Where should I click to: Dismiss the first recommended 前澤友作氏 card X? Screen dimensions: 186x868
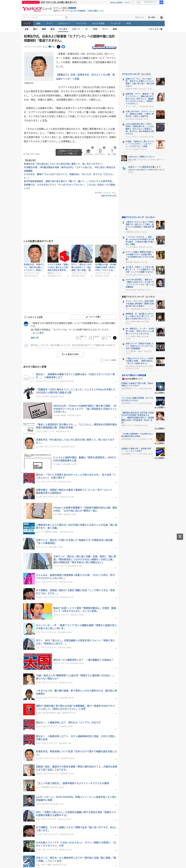(44, 276)
